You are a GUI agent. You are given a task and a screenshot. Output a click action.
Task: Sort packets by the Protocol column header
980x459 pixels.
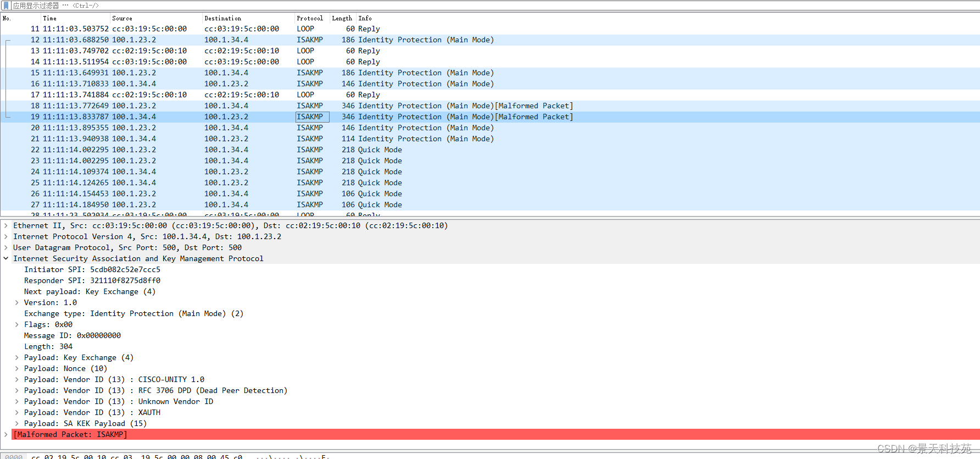pos(310,18)
